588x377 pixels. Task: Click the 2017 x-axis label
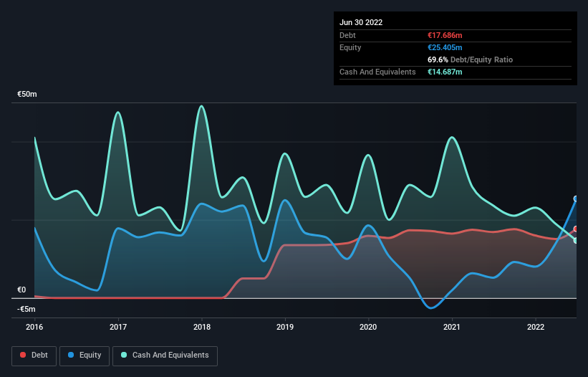pyautogui.click(x=118, y=327)
